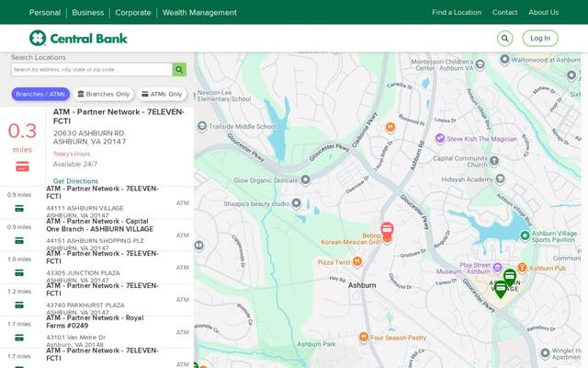The image size is (588, 368).
Task: Select 7ELEVEN ATM at 43740 Parkhurst Plaza
Action: [x=96, y=300]
